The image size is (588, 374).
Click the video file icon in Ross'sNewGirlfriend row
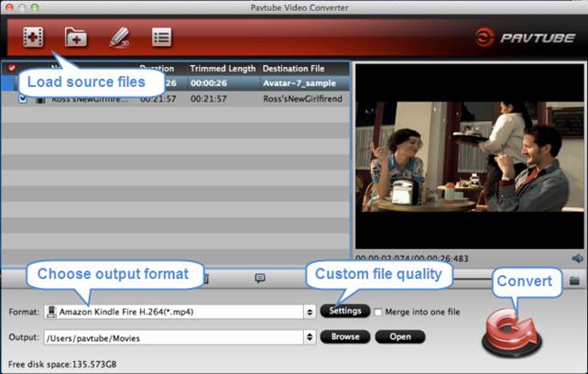click(40, 100)
